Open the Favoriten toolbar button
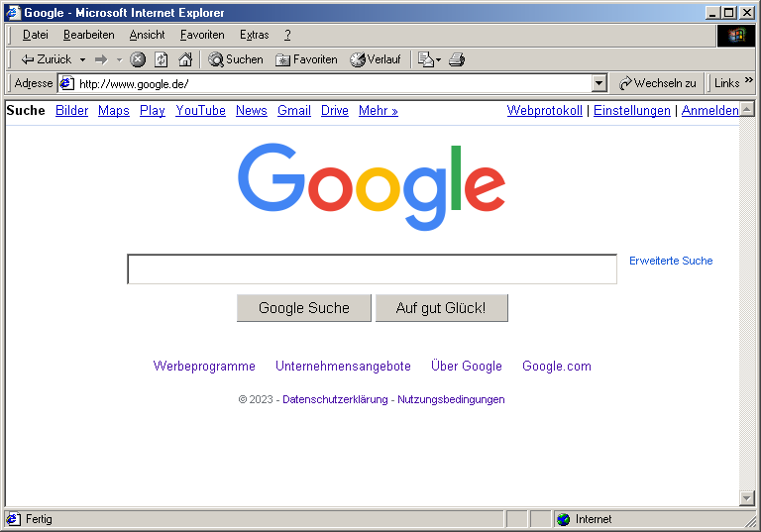The image size is (761, 532). pyautogui.click(x=306, y=59)
